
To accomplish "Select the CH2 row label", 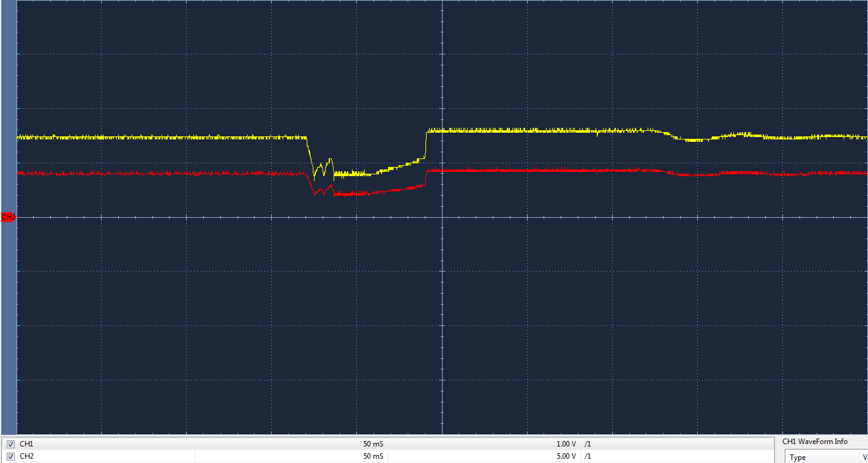I will click(x=27, y=456).
